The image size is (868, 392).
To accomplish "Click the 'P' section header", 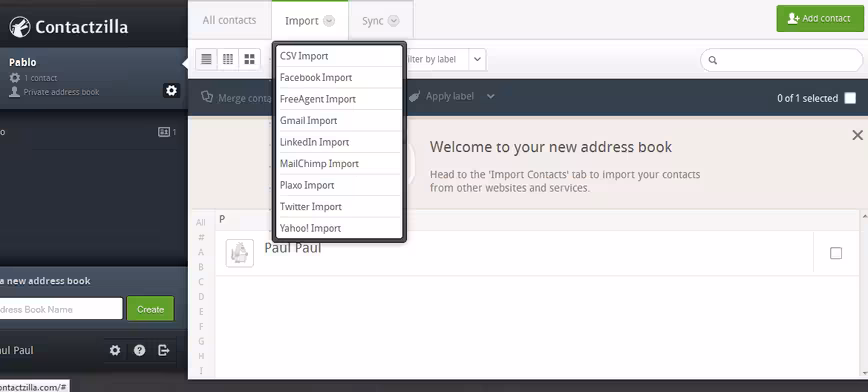I will click(222, 219).
